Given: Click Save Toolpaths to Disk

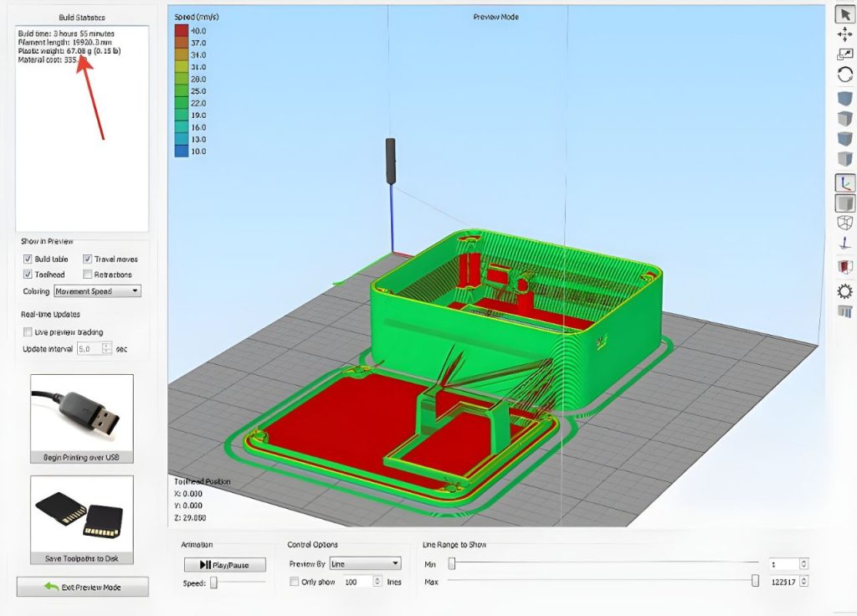Looking at the screenshot, I should click(81, 521).
